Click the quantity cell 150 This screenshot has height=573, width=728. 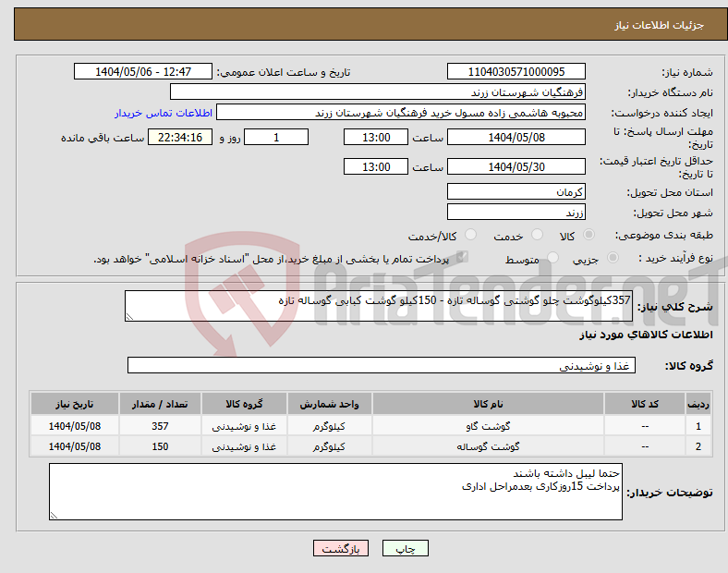coord(160,446)
